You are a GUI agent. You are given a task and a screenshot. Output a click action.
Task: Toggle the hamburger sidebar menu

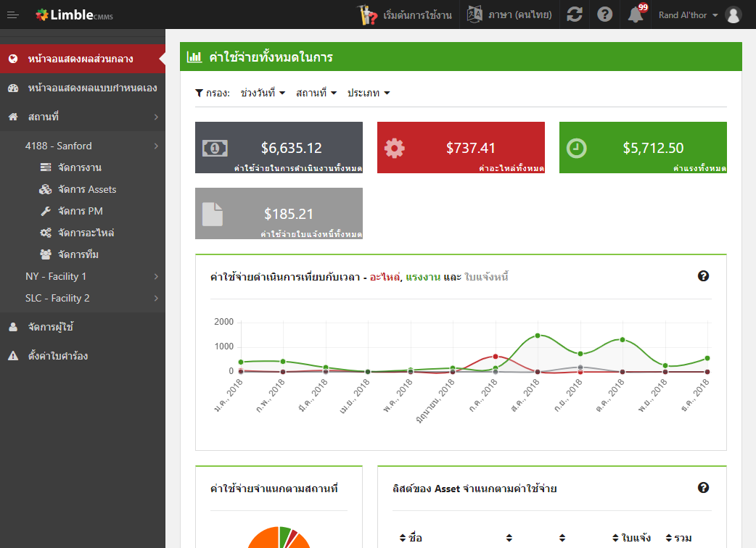[x=13, y=15]
